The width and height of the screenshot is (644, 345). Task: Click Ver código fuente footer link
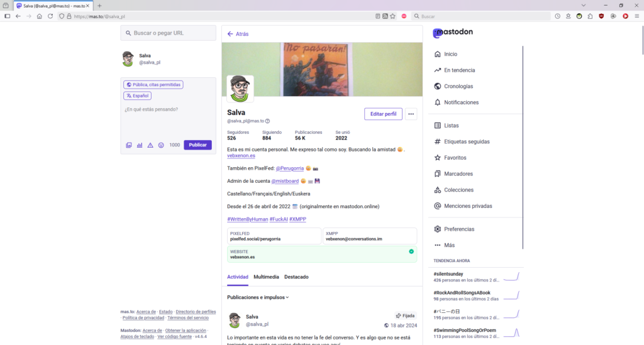175,336
